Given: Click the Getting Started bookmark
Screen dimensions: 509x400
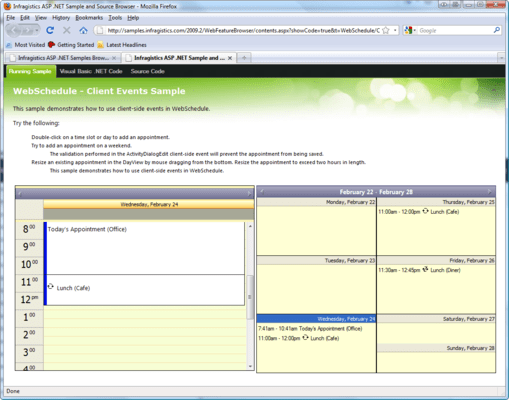Looking at the screenshot, I should tap(71, 45).
